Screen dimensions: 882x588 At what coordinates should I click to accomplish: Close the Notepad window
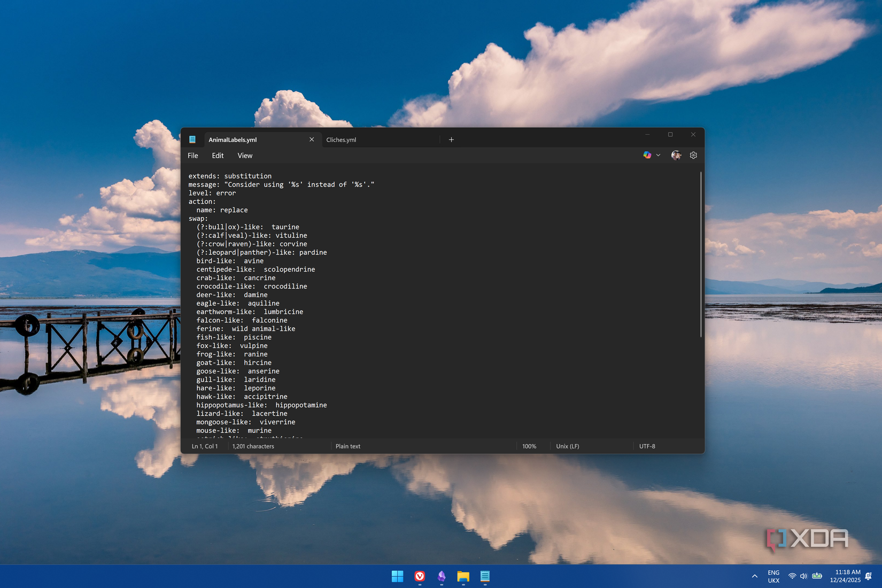[693, 135]
